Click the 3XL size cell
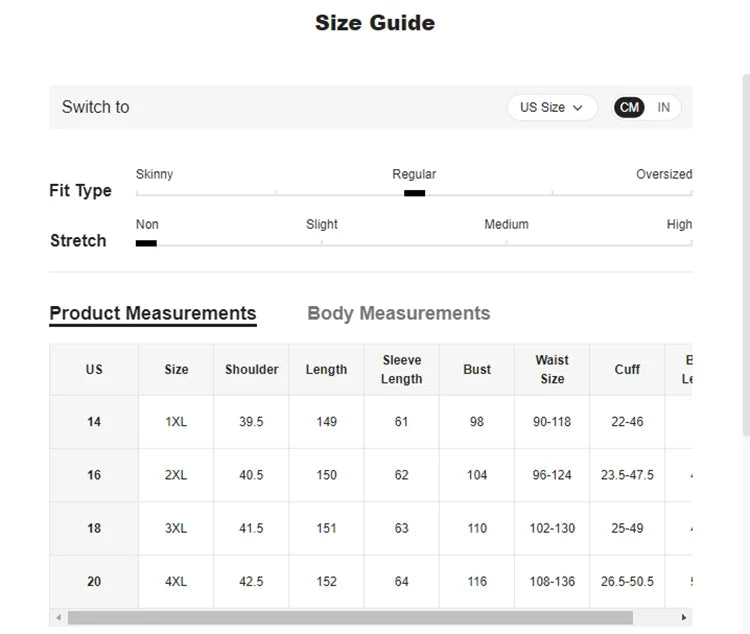750x634 pixels. pos(176,528)
